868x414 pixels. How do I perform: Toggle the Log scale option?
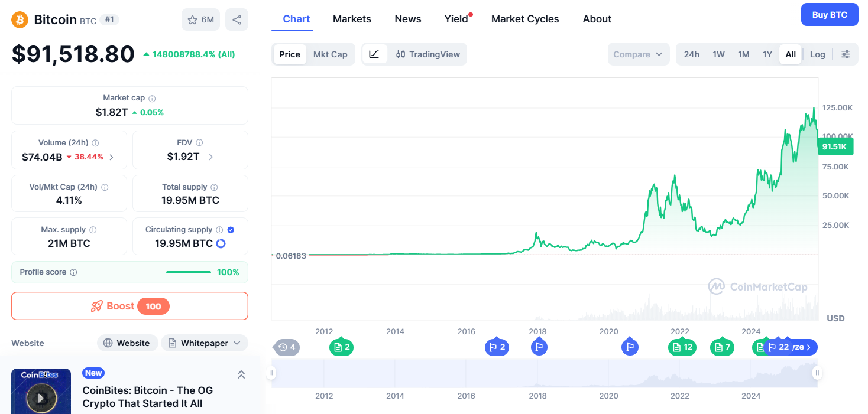(x=817, y=54)
